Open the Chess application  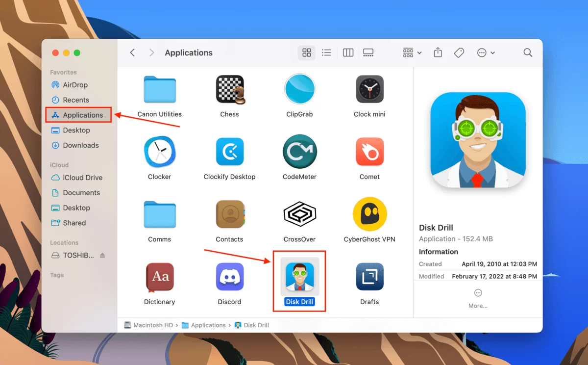coord(229,89)
